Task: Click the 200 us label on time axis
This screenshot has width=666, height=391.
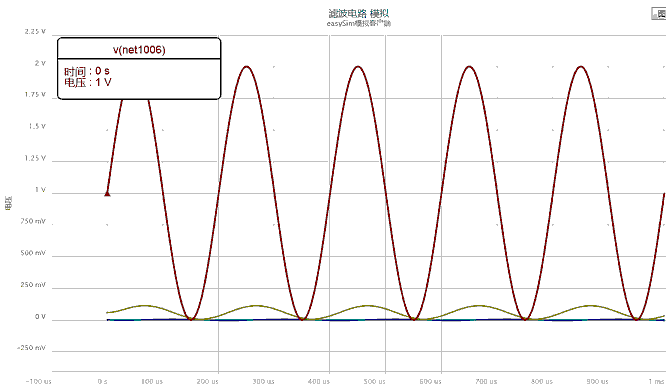Action: coord(207,381)
